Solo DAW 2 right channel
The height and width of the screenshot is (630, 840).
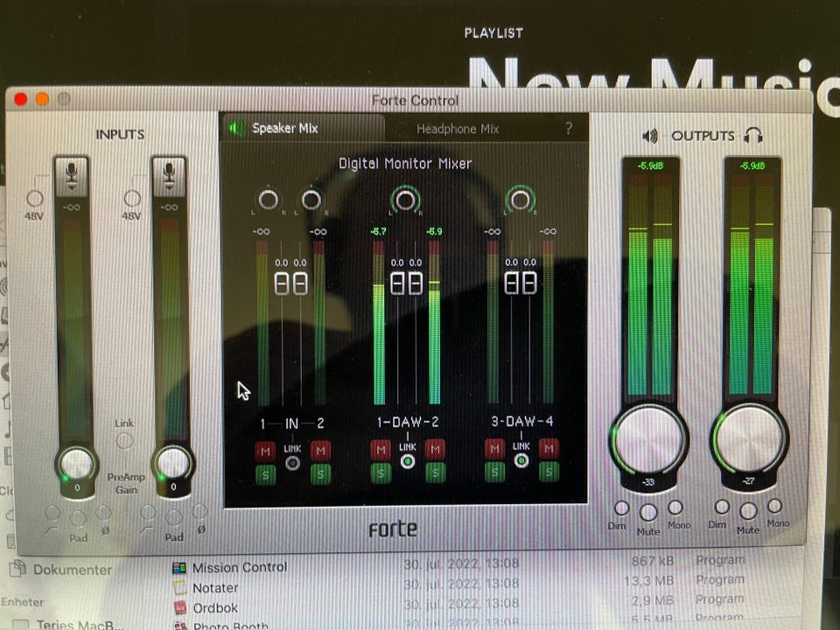(435, 472)
